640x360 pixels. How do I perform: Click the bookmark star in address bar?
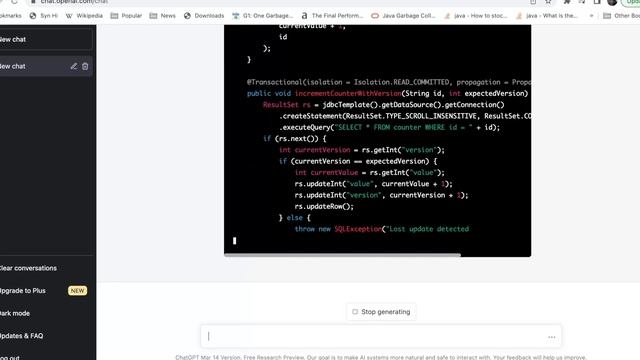coord(548,2)
